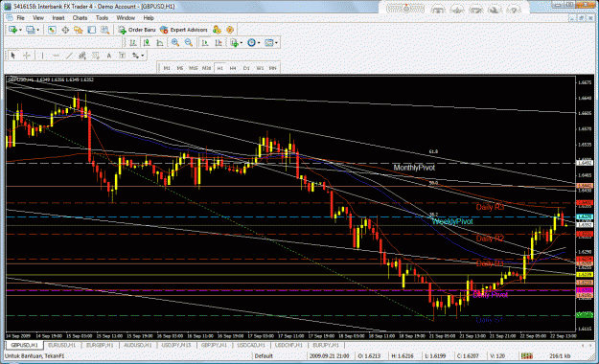Select the Cursor arrow tool
The height and width of the screenshot is (364, 599).
[13, 56]
